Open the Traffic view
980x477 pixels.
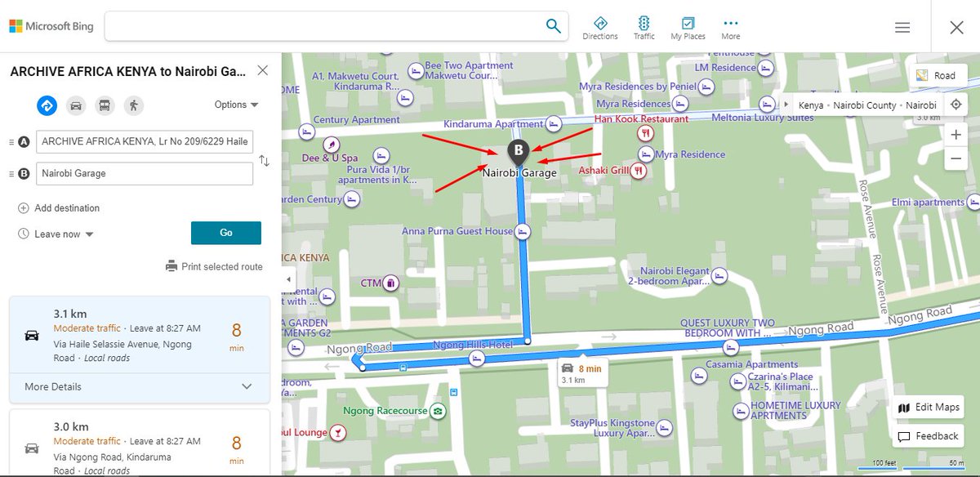pyautogui.click(x=644, y=28)
